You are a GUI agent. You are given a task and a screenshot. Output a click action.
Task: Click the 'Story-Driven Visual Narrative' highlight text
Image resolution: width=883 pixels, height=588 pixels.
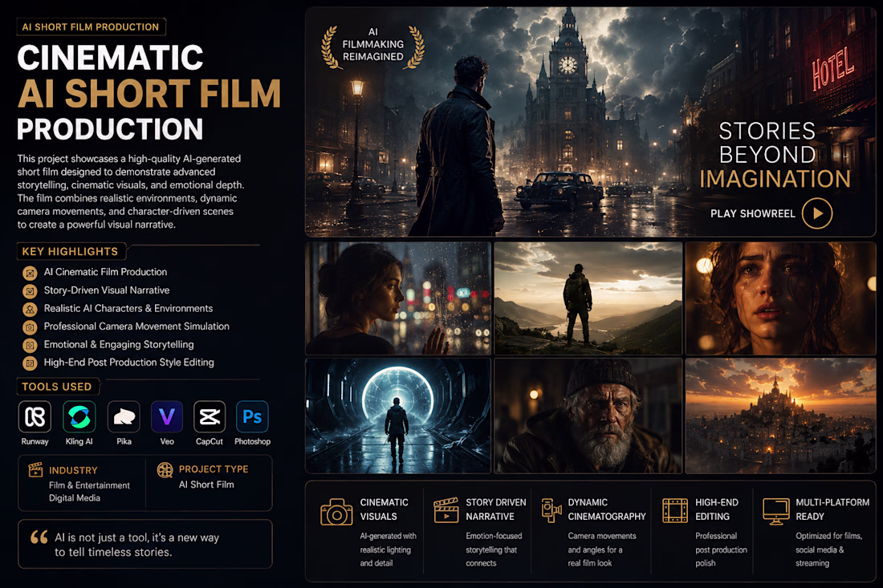pos(107,290)
